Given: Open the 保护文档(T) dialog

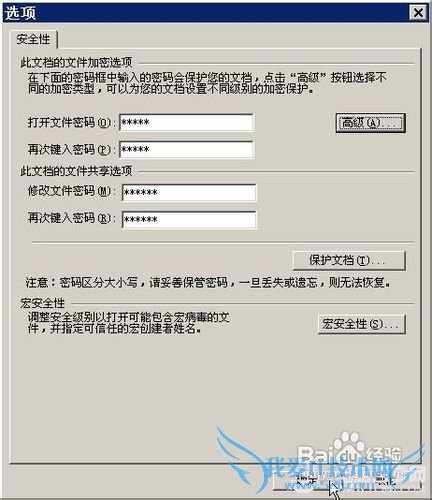Looking at the screenshot, I should tap(349, 260).
